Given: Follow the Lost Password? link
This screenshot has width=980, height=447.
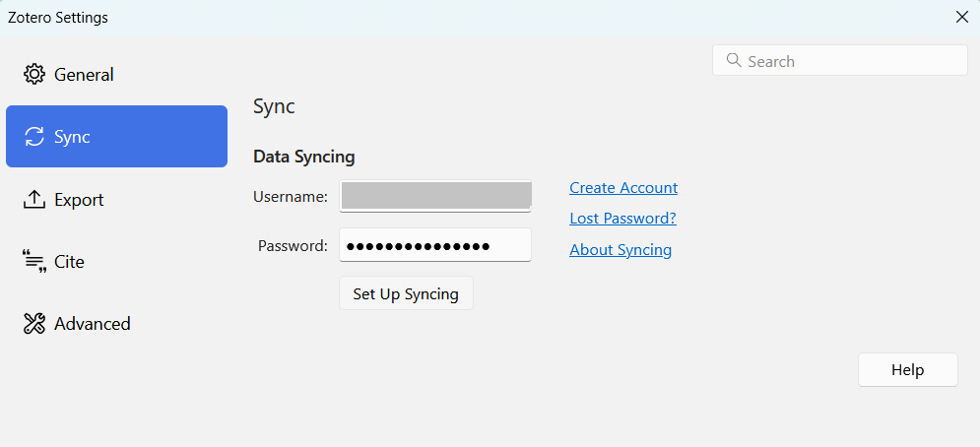Looking at the screenshot, I should pos(622,219).
